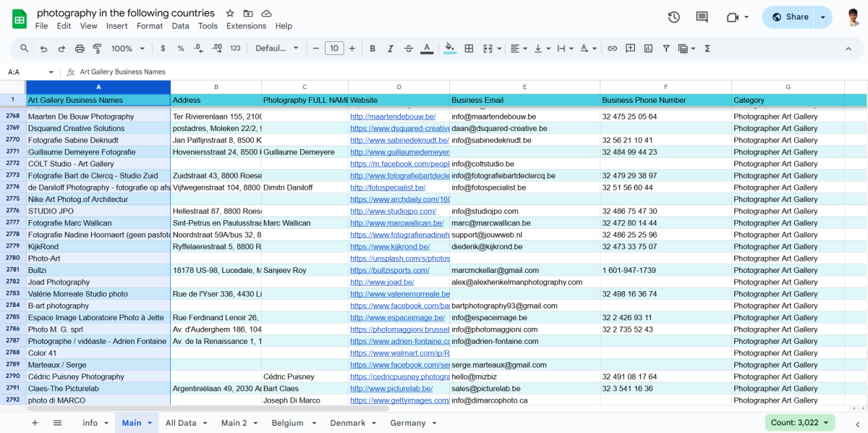Toggle bold formatting
Viewport: 868px width, 433px height.
[373, 49]
